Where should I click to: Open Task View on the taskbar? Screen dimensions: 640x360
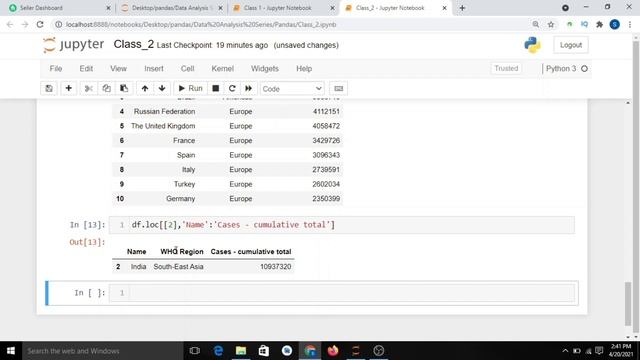tap(195, 351)
